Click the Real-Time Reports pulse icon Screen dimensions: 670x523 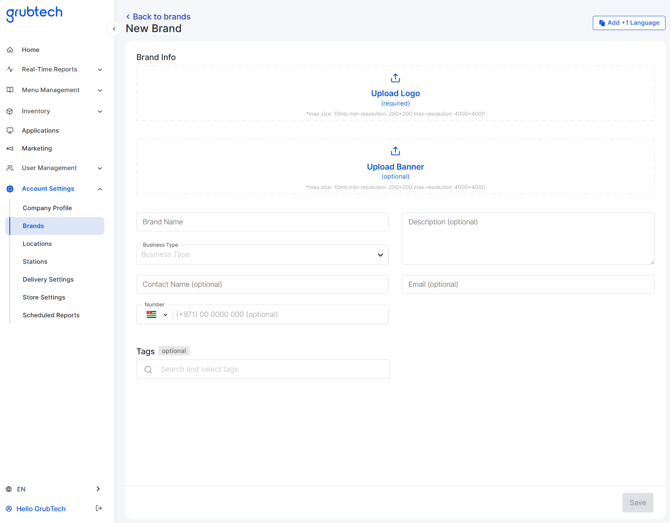click(x=10, y=69)
